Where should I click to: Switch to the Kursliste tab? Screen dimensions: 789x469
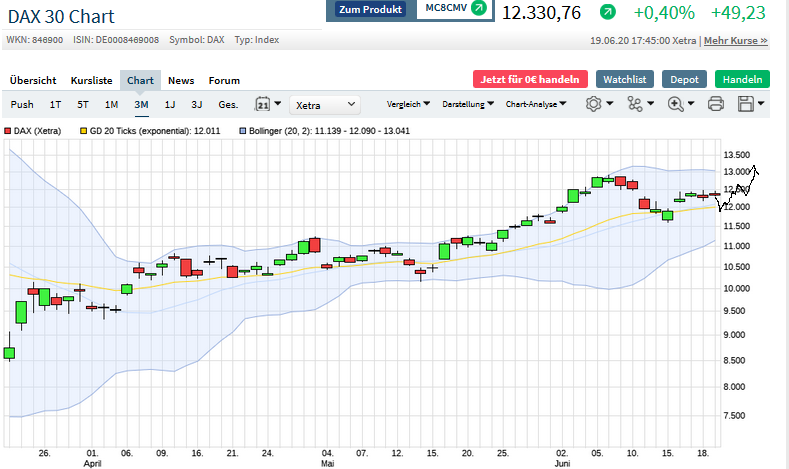(x=92, y=81)
